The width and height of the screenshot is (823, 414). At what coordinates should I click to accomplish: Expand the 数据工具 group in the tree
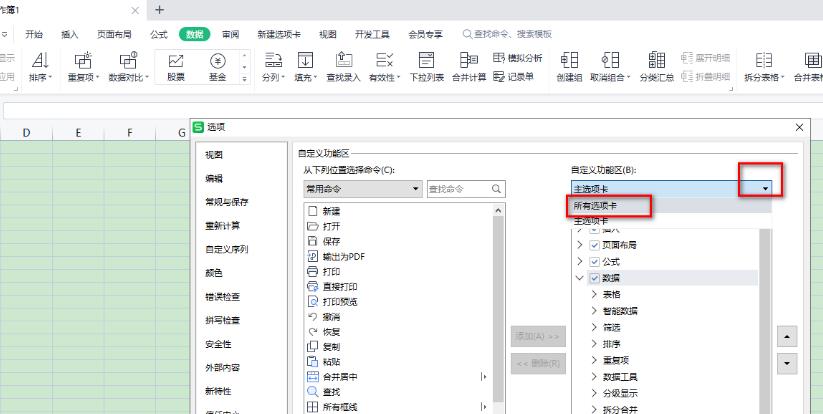(594, 377)
